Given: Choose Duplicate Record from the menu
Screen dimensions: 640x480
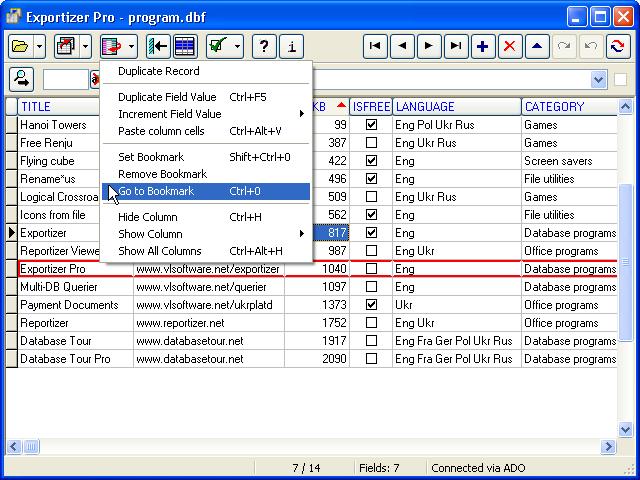Looking at the screenshot, I should point(159,71).
